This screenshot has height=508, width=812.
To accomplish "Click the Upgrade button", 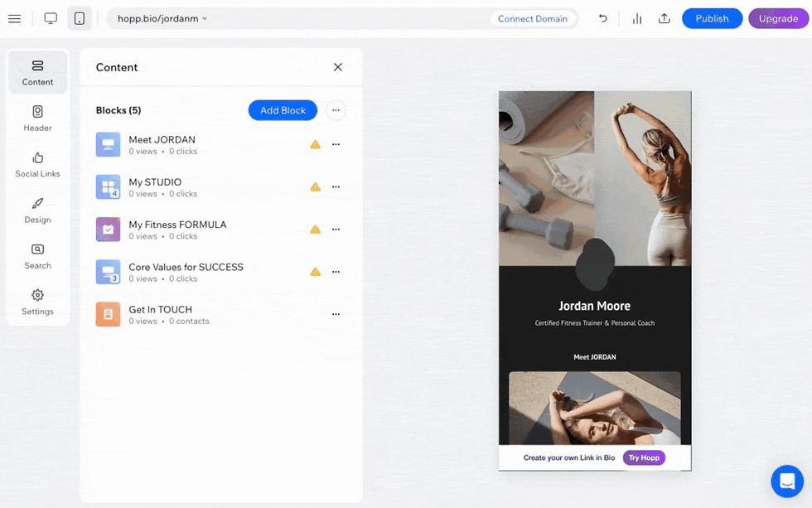I will [778, 18].
